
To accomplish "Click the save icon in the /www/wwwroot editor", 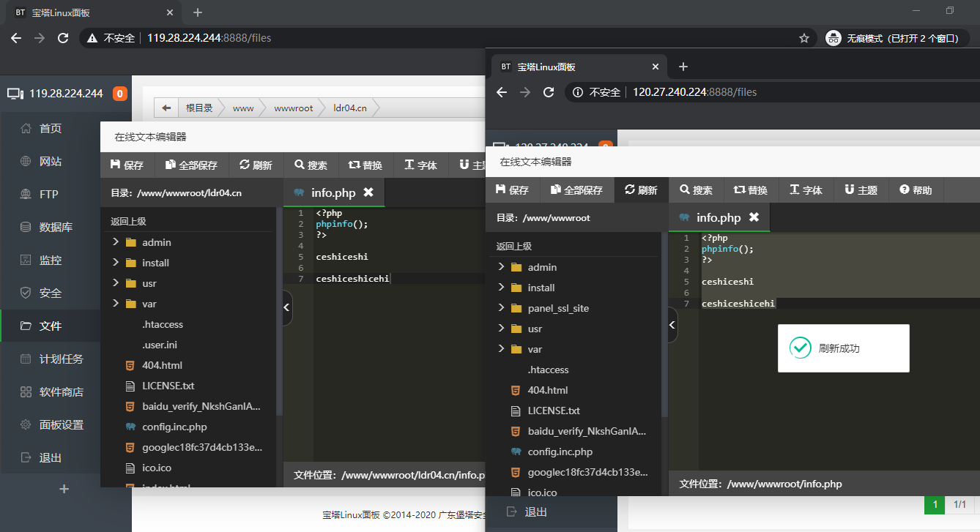I will pos(500,190).
